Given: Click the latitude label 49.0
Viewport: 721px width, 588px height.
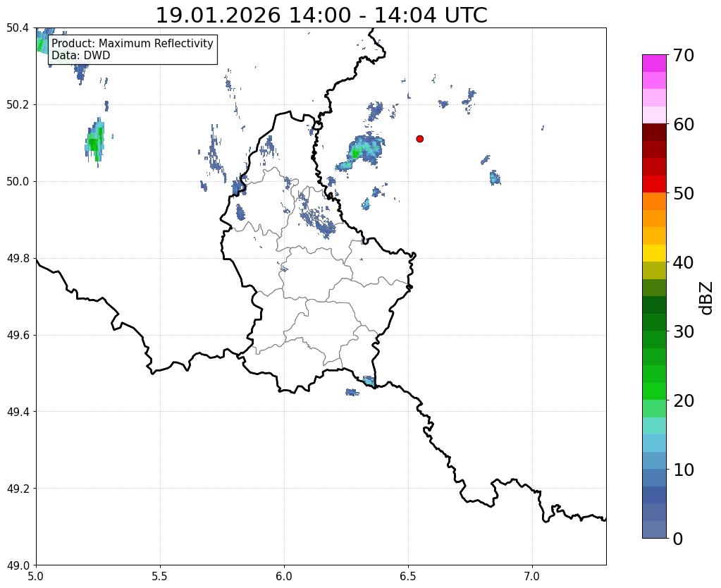Looking at the screenshot, I should [18, 565].
